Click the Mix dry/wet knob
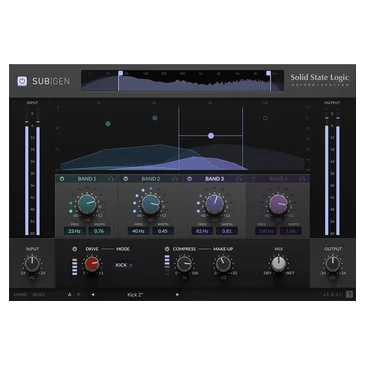This screenshot has width=365, height=365. pyautogui.click(x=278, y=264)
